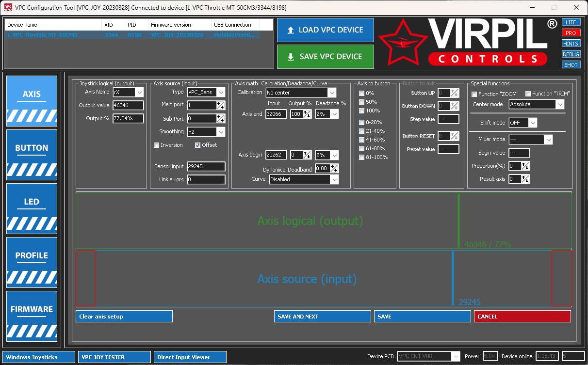
Task: Select the PRO mode button
Action: [x=571, y=33]
